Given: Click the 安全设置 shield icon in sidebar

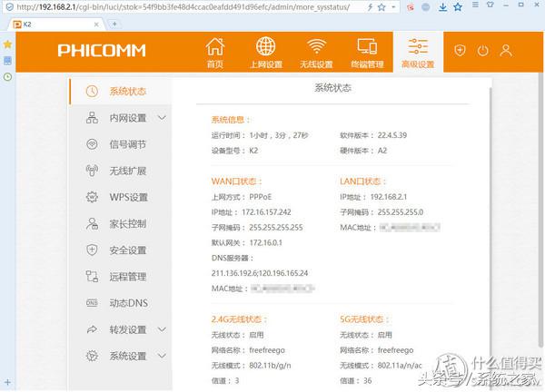Looking at the screenshot, I should (92, 250).
